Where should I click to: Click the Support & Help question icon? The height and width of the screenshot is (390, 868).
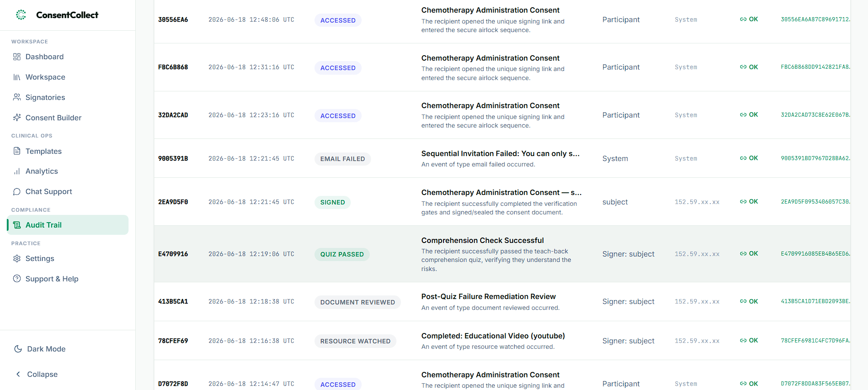tap(17, 279)
